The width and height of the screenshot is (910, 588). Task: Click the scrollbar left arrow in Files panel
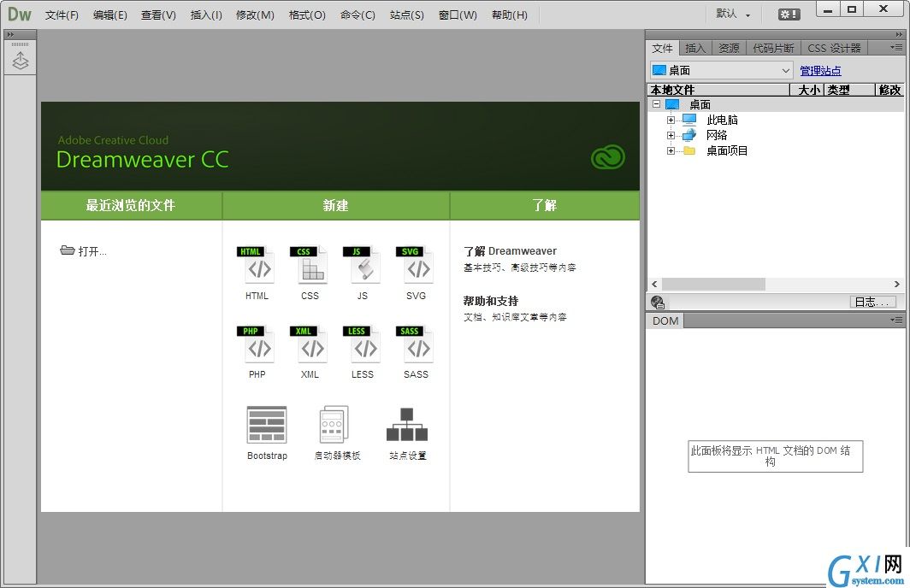pyautogui.click(x=654, y=284)
